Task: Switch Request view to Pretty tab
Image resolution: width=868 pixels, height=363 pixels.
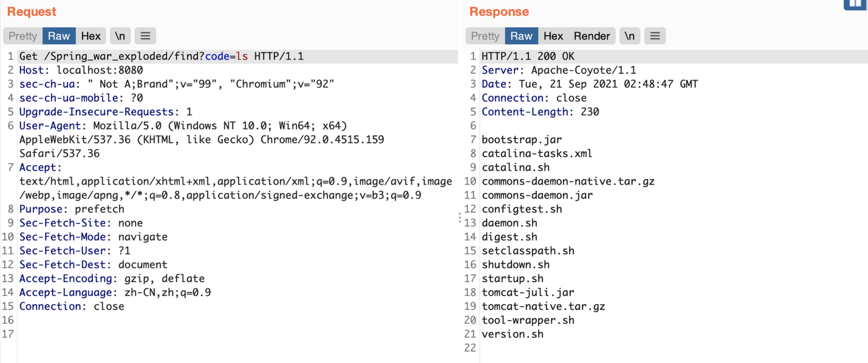Action: [x=23, y=36]
